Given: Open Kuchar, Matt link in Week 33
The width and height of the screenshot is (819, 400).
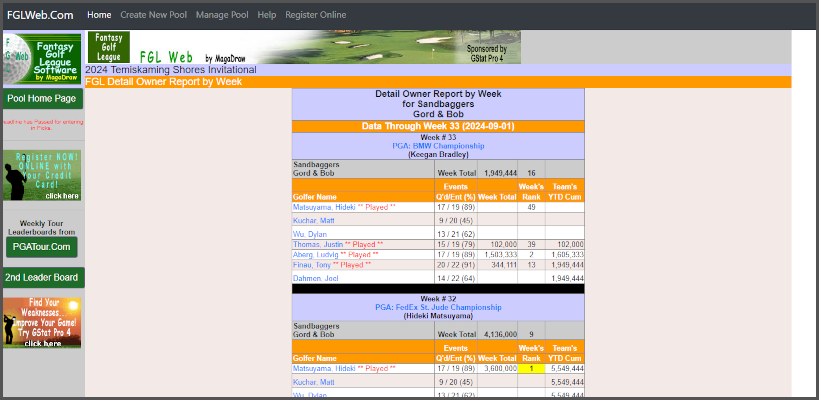Looking at the screenshot, I should pos(314,220).
